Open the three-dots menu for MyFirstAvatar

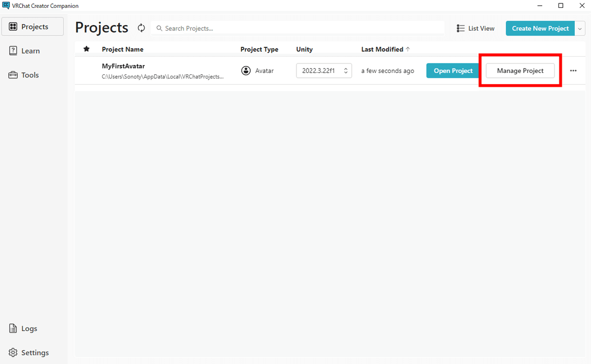point(573,70)
